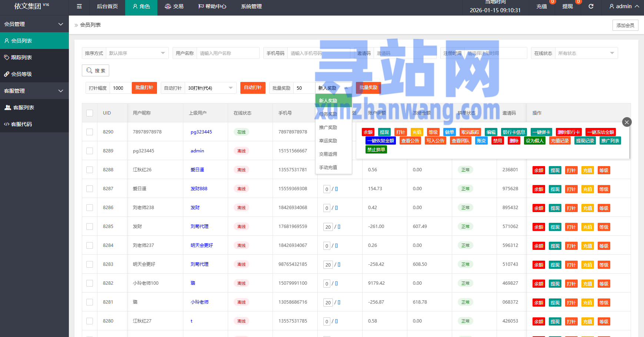
Task: Choose 幸运奖励 from dropdown list
Action: coord(328,141)
